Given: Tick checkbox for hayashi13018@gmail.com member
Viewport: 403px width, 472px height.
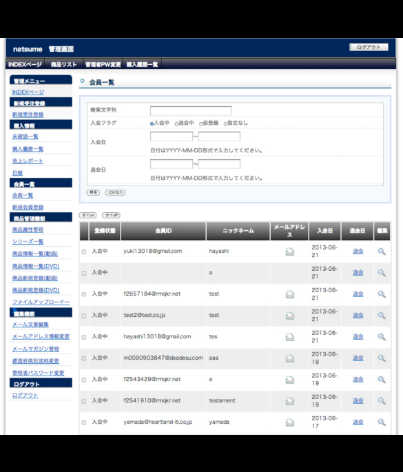Looking at the screenshot, I should tap(84, 337).
